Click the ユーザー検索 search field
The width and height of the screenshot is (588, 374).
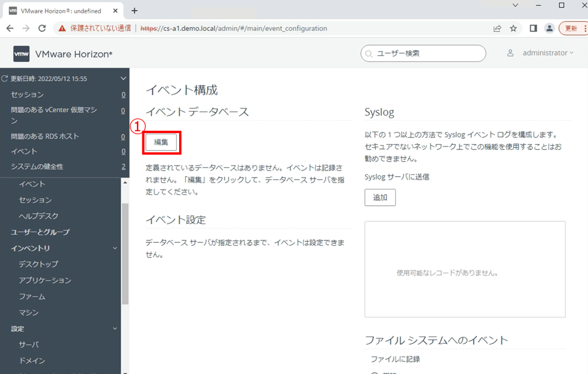pyautogui.click(x=423, y=53)
